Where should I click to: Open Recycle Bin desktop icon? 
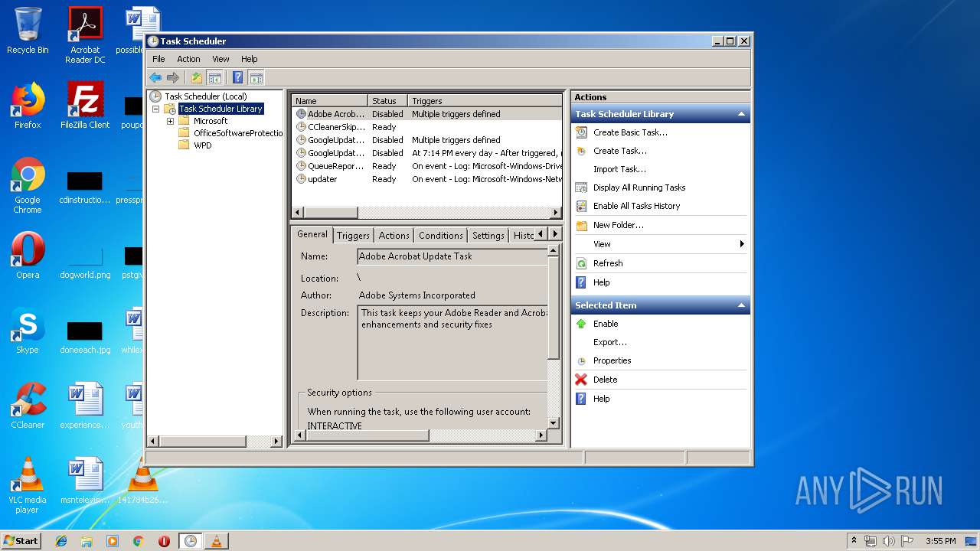click(28, 31)
